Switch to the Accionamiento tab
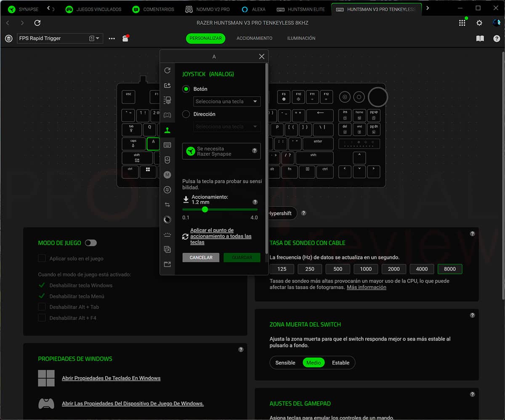This screenshot has height=420, width=505. pos(254,38)
